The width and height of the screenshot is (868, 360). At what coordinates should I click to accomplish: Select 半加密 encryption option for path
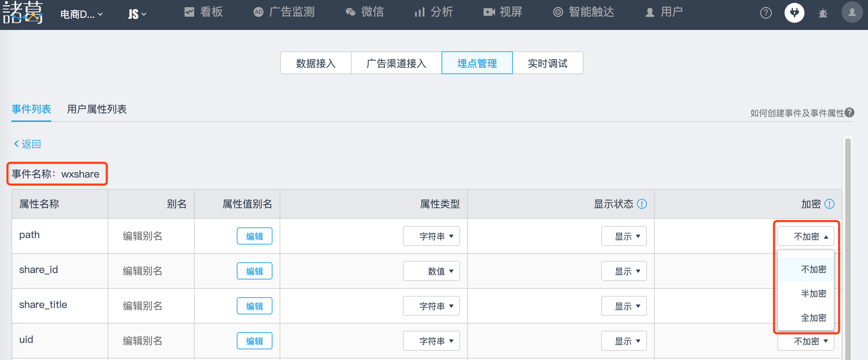pyautogui.click(x=815, y=294)
